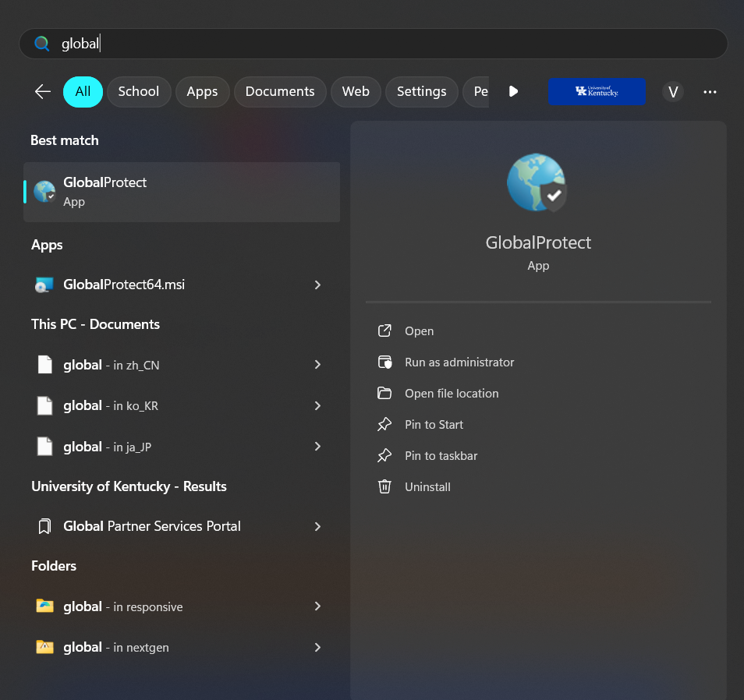Select the All filter tab
Viewport: 744px width, 700px height.
(x=83, y=91)
